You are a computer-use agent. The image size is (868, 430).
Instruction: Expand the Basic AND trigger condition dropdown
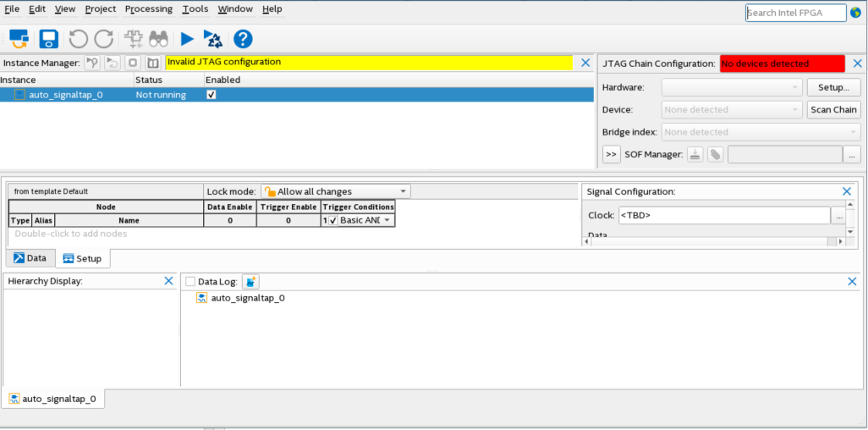[387, 220]
